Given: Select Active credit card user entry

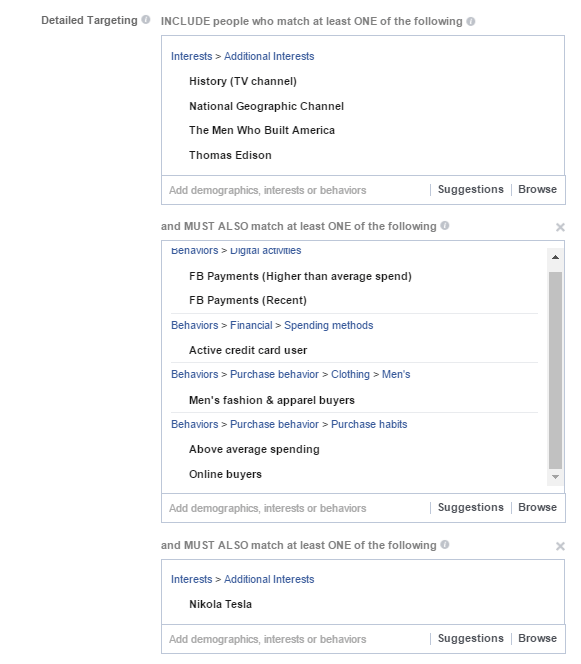Looking at the screenshot, I should [x=248, y=350].
